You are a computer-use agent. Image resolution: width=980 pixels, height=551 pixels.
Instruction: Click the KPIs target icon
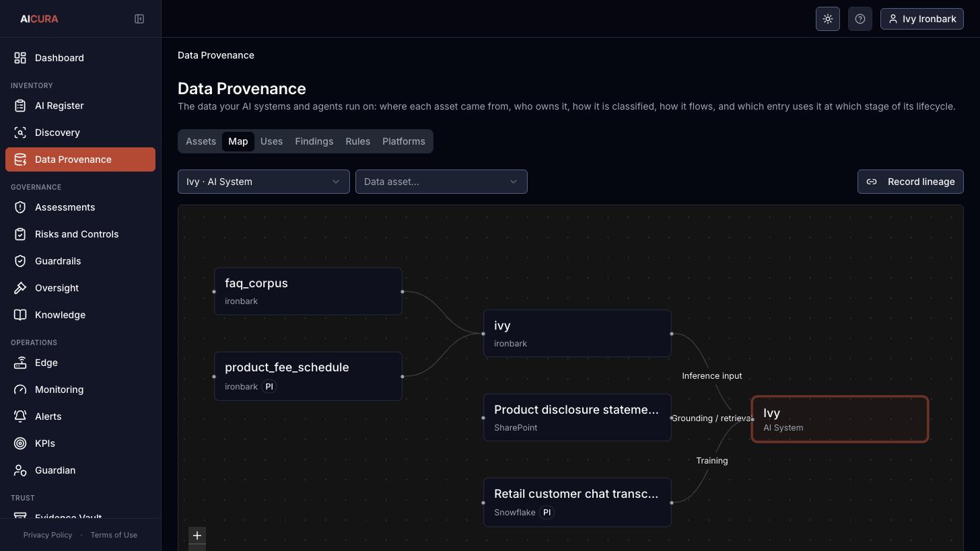[20, 443]
